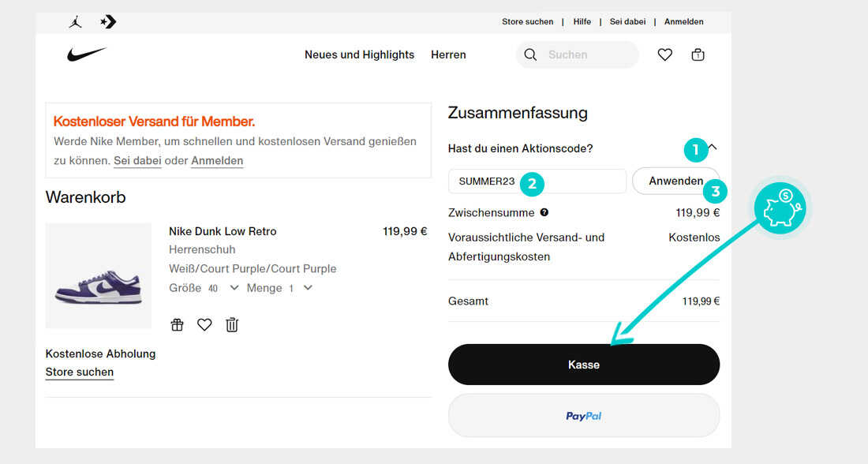Screen dimensions: 868x464
Task: Click the piggy bank savings icon
Action: 780,208
